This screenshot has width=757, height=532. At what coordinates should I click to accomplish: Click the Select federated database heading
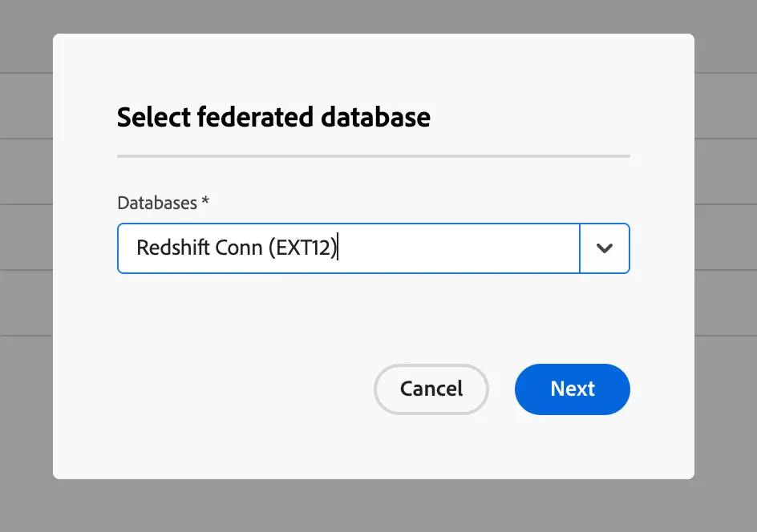pos(273,117)
